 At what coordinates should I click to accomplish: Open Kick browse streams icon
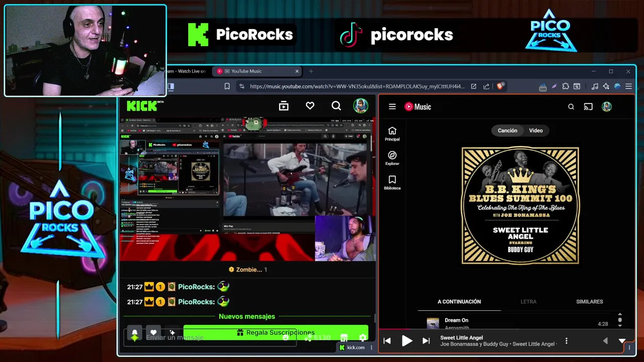point(284,106)
